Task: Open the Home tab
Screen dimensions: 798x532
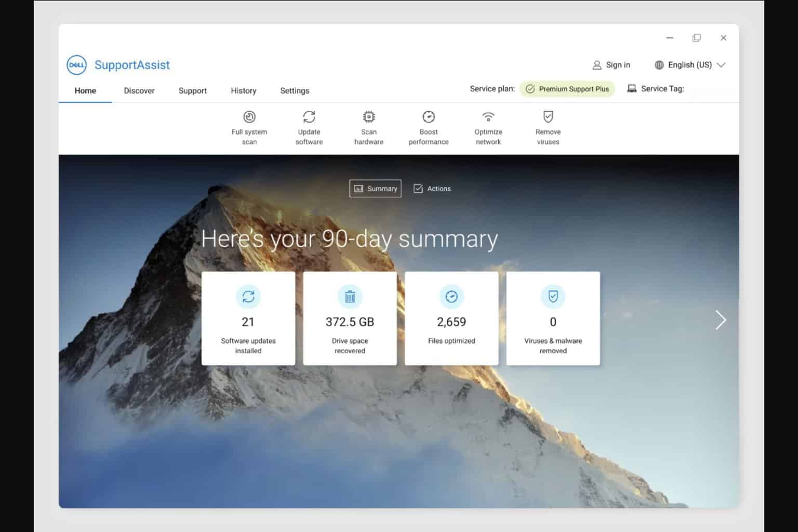Action: (85, 90)
